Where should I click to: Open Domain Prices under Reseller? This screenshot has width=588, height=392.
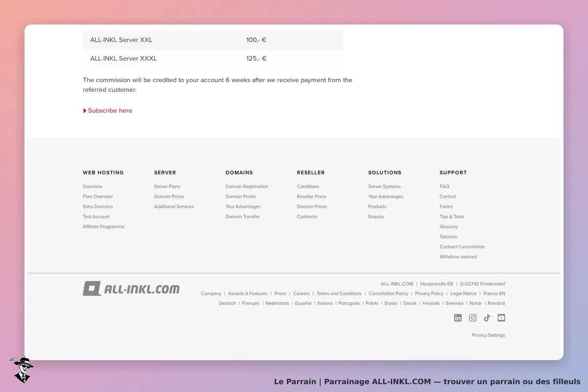(x=312, y=207)
